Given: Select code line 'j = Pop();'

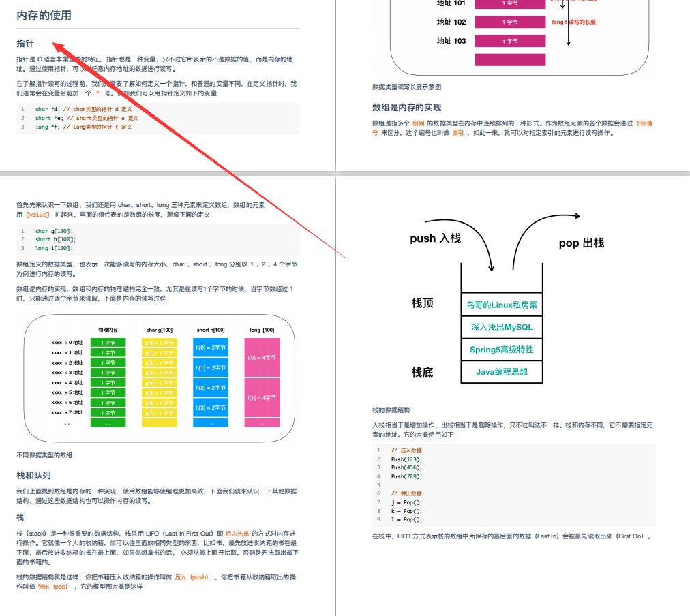Looking at the screenshot, I should point(406,502).
